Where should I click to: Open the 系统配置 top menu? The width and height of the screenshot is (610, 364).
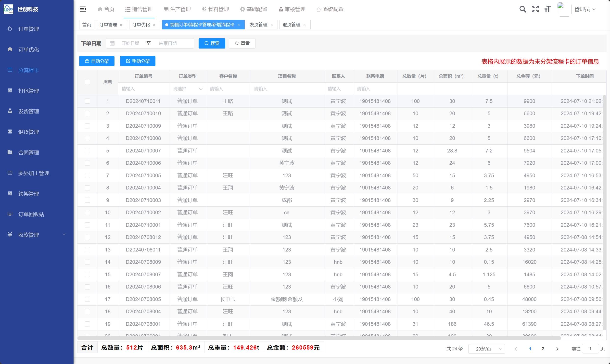330,9
